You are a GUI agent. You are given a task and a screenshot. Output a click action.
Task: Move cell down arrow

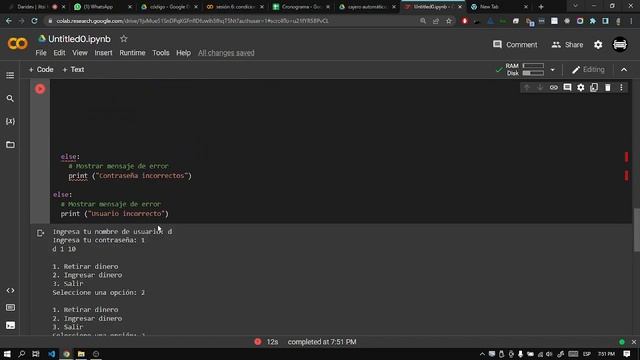pyautogui.click(x=540, y=88)
